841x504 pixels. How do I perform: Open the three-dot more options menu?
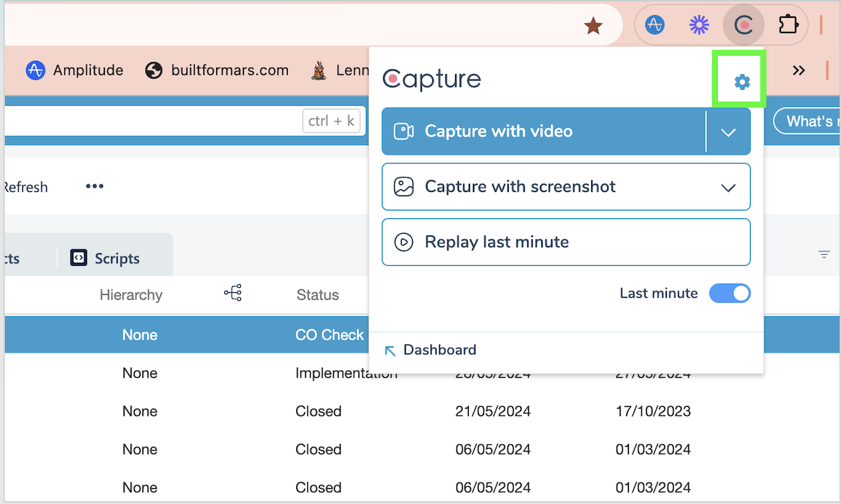(95, 186)
